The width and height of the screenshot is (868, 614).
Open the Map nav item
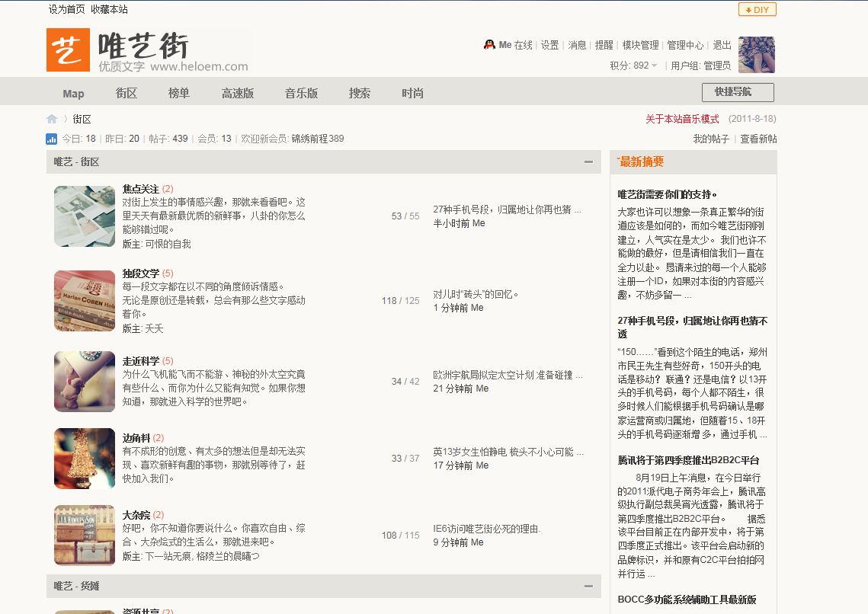click(73, 94)
